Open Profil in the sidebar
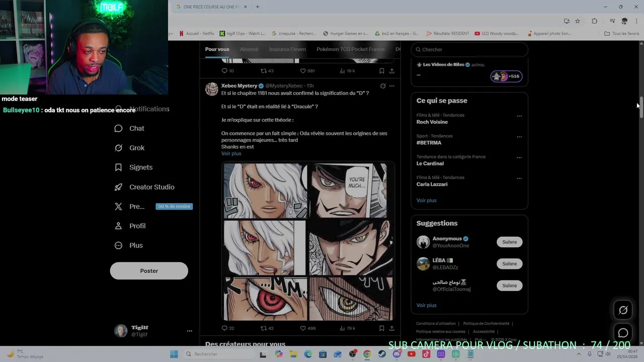This screenshot has width=644, height=362. (x=130, y=226)
